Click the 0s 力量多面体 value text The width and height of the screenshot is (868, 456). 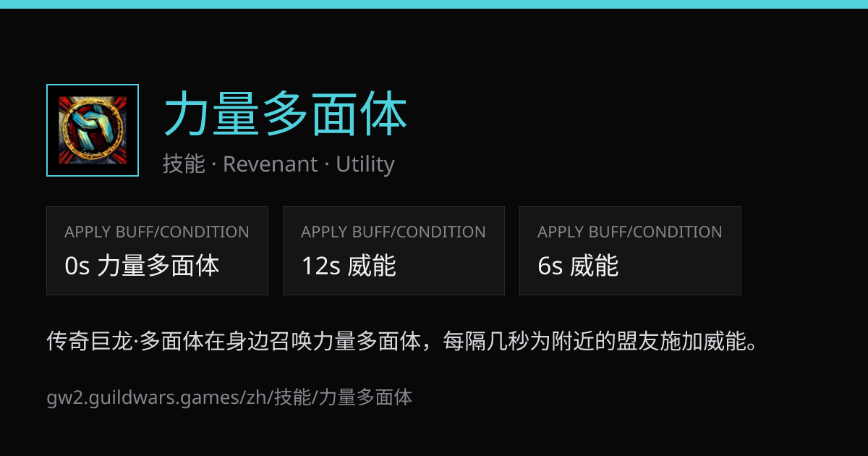(142, 266)
